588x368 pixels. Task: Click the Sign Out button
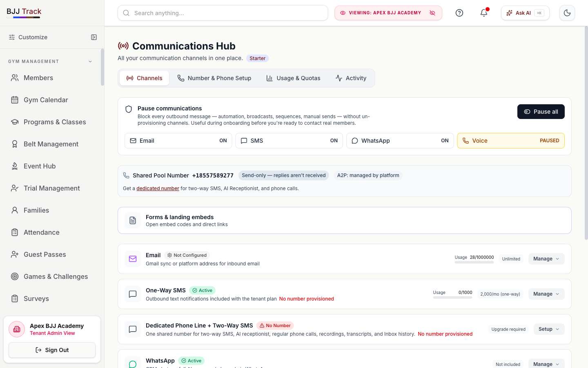(x=52, y=350)
